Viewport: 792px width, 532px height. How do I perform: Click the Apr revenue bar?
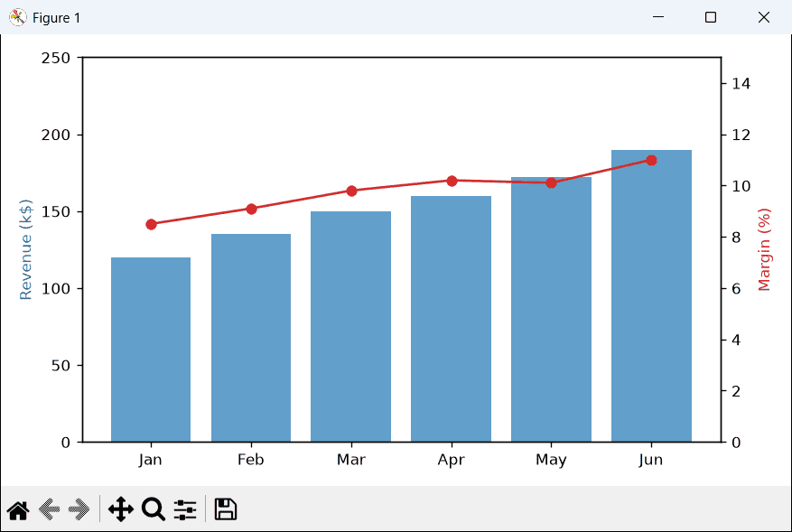click(451, 319)
